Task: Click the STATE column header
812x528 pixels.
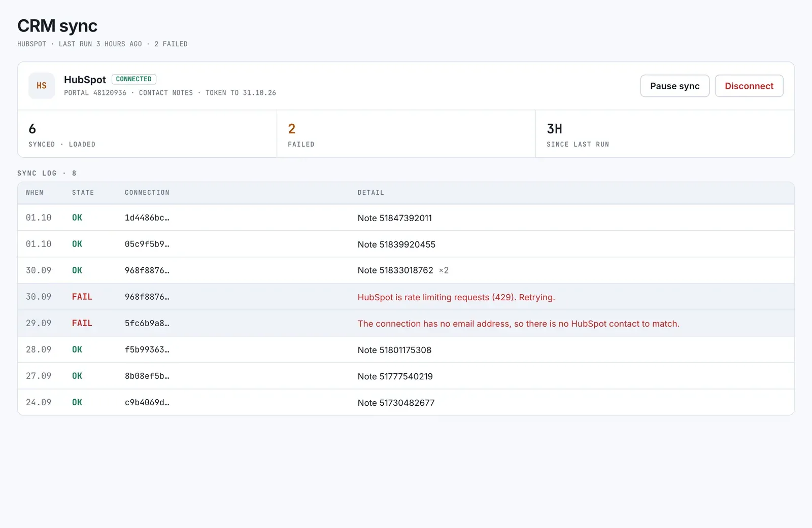Action: [83, 193]
